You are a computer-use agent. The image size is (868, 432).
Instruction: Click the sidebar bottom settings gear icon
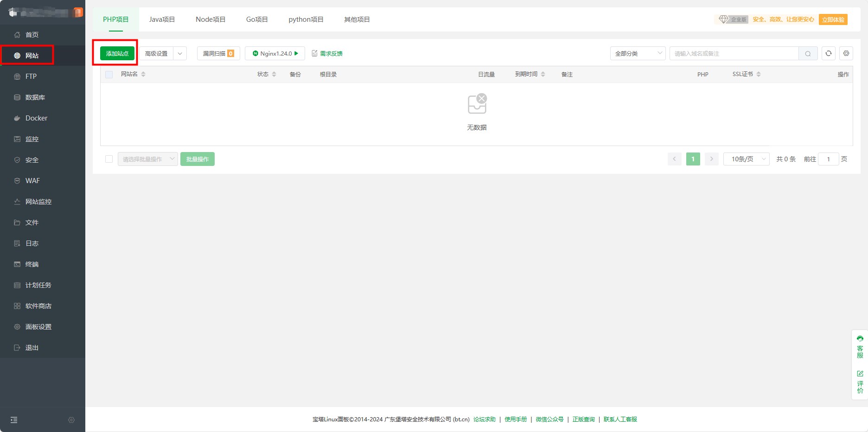[x=71, y=420]
